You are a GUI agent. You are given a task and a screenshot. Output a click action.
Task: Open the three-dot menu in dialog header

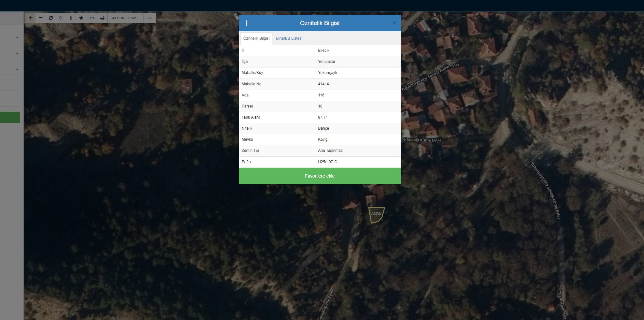[247, 23]
